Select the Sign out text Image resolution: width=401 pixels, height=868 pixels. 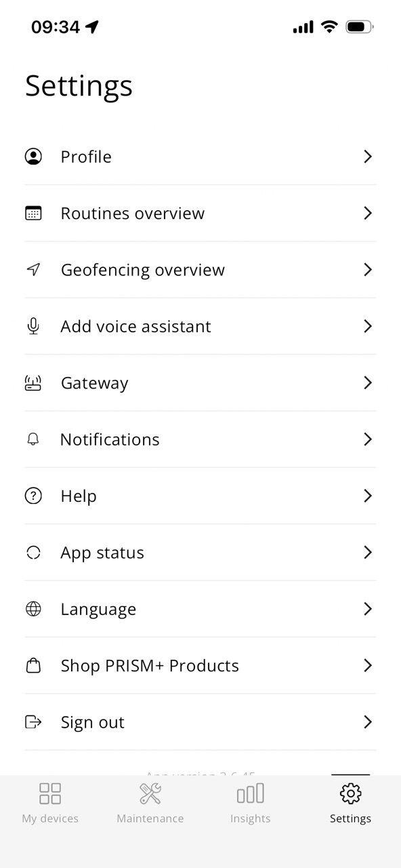(93, 722)
